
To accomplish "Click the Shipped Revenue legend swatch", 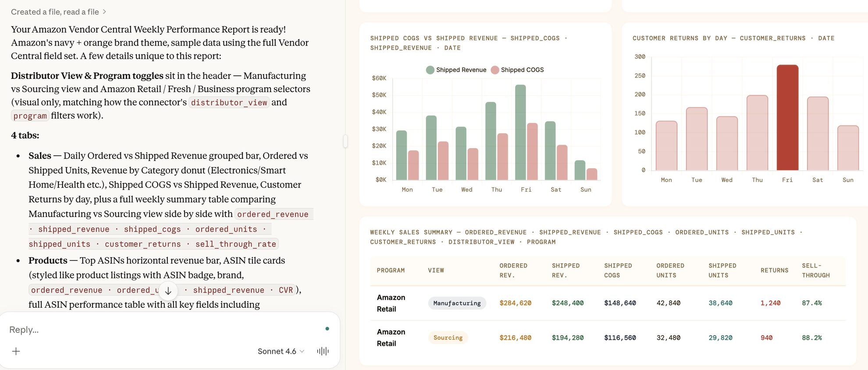I will click(430, 70).
